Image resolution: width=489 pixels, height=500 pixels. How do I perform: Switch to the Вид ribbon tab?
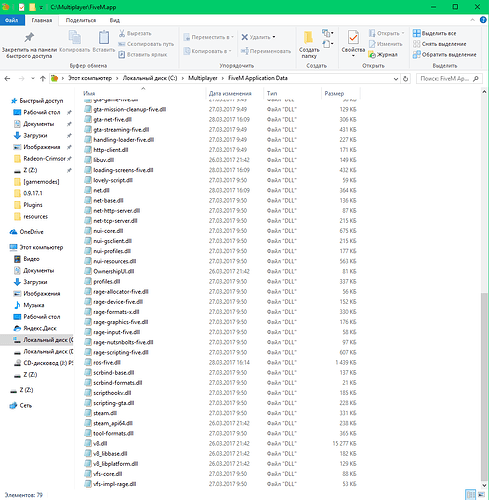coord(115,20)
